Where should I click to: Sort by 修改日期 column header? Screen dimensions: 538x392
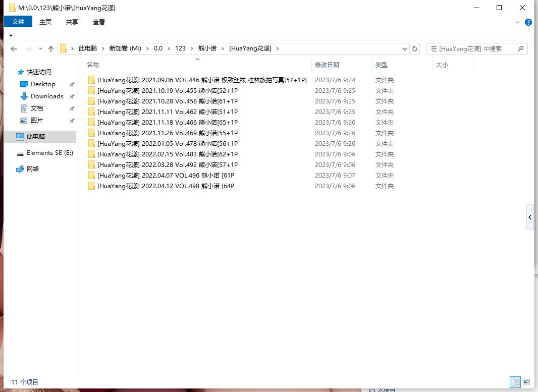327,65
